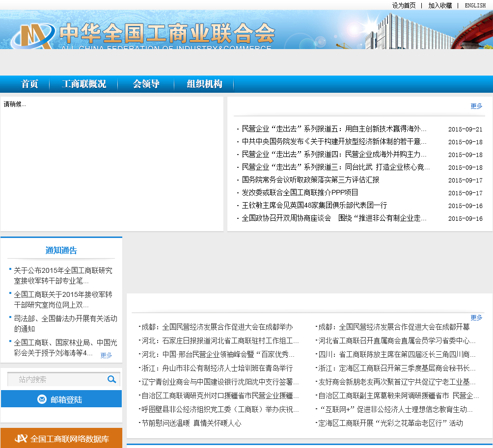Open news 国务院常务会议听取政策落实第三方评估汇报
Image resolution: width=493 pixels, height=448 pixels.
click(310, 180)
